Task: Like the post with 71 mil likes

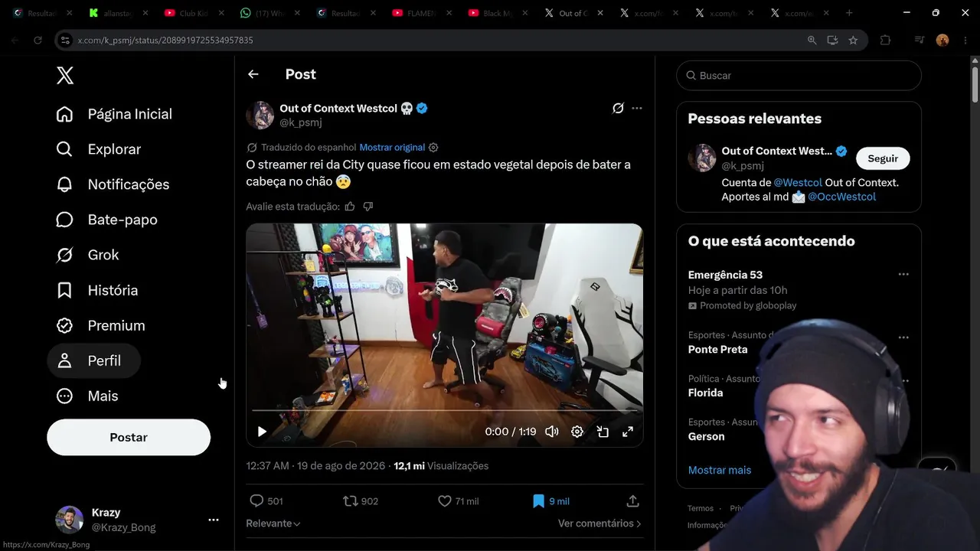Action: click(x=458, y=501)
